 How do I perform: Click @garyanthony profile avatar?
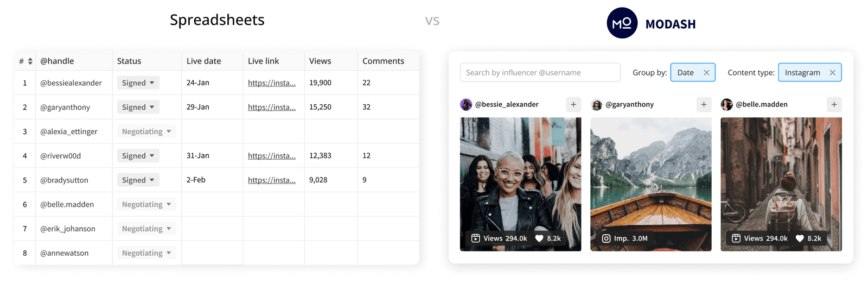click(x=597, y=105)
